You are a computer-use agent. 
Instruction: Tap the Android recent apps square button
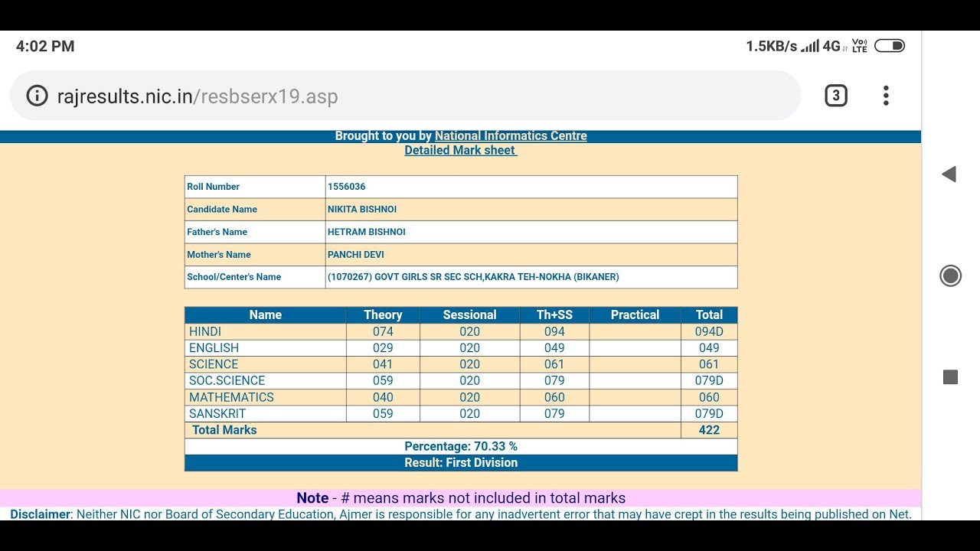pos(950,377)
